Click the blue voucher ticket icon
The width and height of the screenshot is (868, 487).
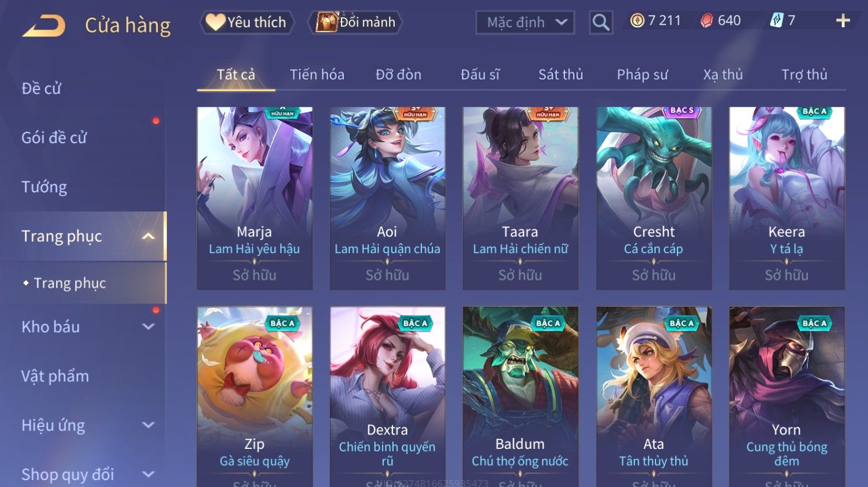(x=776, y=21)
